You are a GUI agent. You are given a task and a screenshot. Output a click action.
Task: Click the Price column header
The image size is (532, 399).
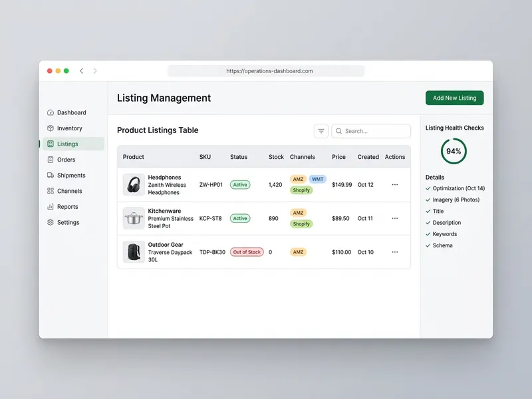pyautogui.click(x=338, y=157)
